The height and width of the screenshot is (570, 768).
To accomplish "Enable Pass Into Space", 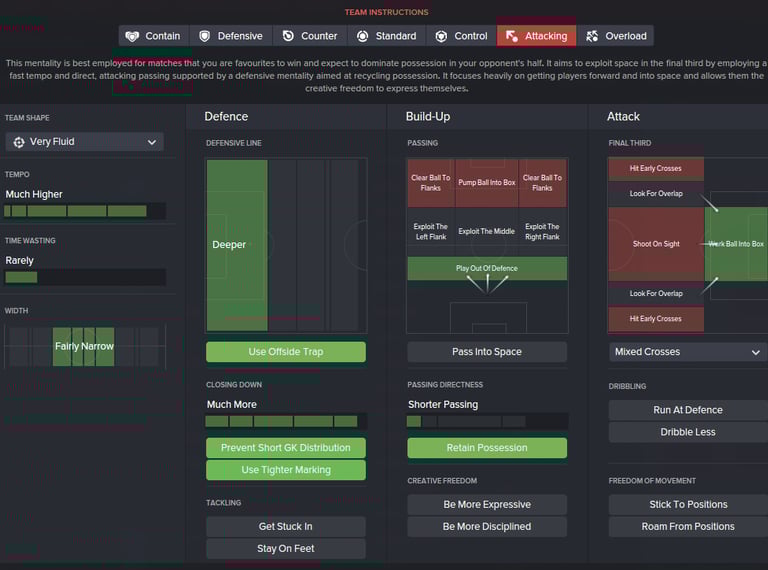I will click(x=487, y=352).
